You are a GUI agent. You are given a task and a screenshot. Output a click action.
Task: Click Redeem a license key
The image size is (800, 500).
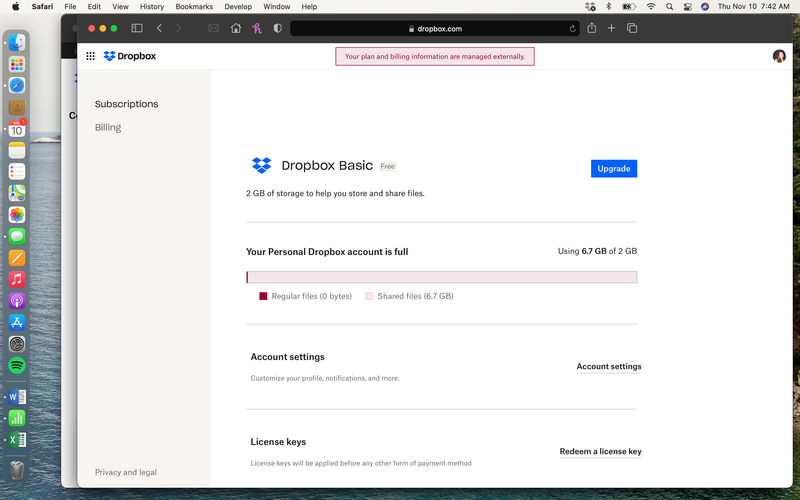tap(600, 452)
